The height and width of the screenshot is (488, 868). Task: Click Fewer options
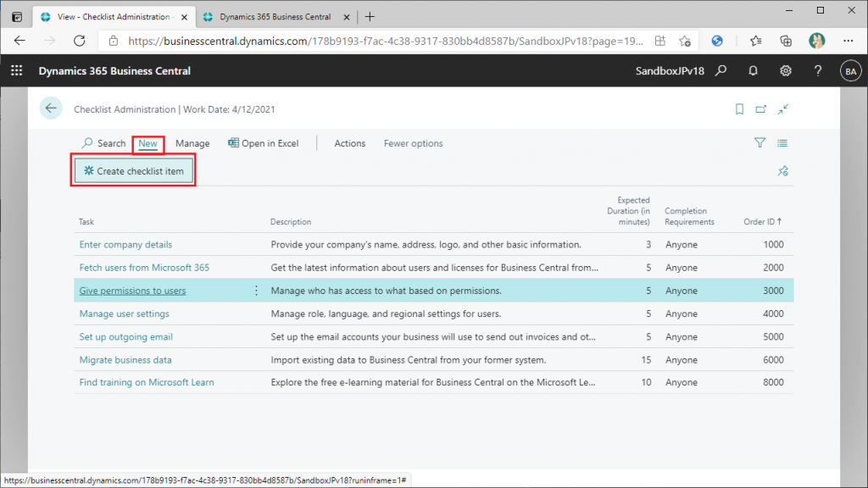click(x=414, y=143)
